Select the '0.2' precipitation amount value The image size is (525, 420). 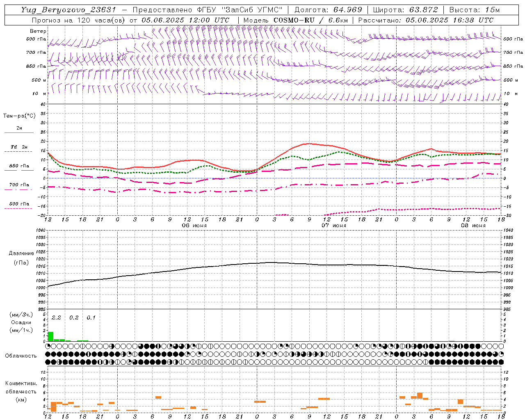tap(74, 318)
